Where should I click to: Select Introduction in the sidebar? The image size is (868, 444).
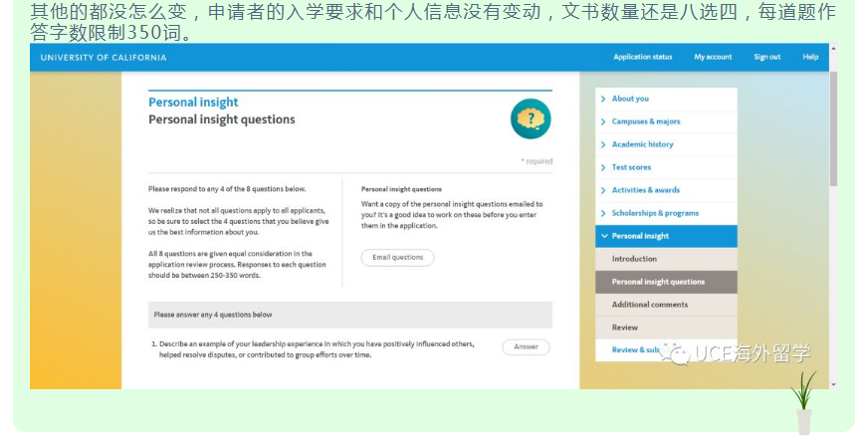point(634,259)
